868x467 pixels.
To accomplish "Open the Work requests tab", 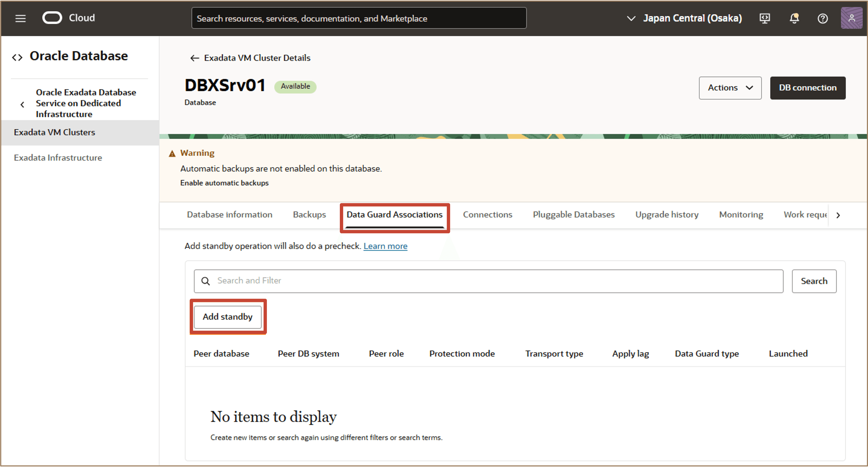I will (805, 214).
